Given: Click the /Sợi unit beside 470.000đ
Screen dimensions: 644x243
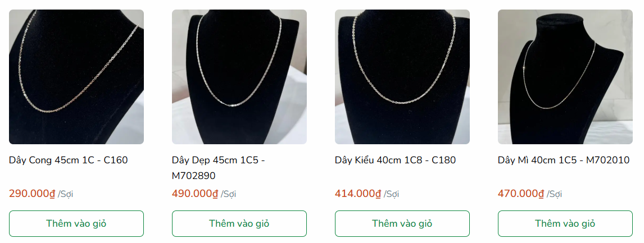Looking at the screenshot, I should point(555,194).
